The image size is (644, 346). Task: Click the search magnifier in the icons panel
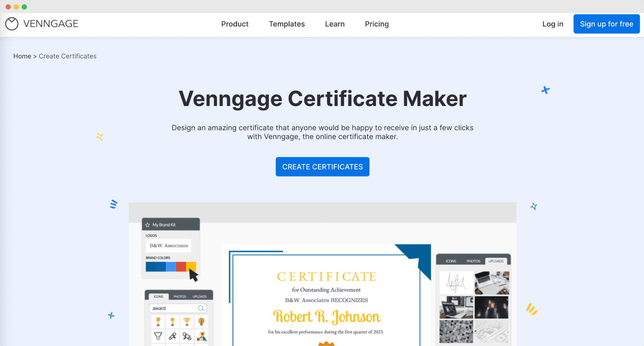[201, 308]
